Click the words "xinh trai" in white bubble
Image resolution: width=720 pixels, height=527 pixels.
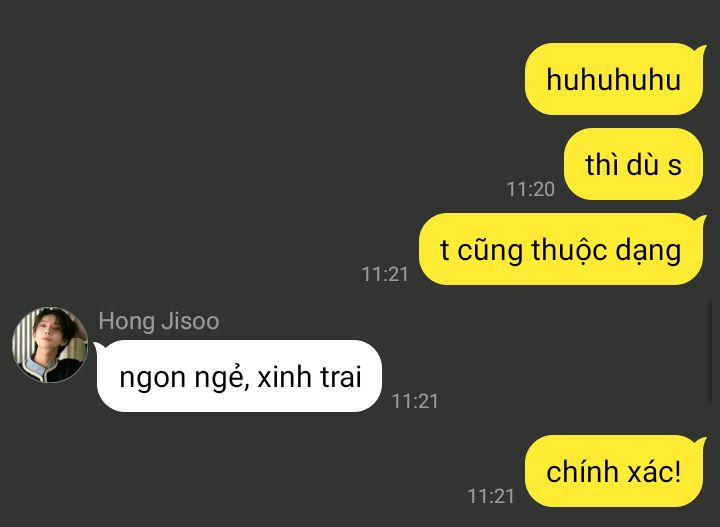309,377
